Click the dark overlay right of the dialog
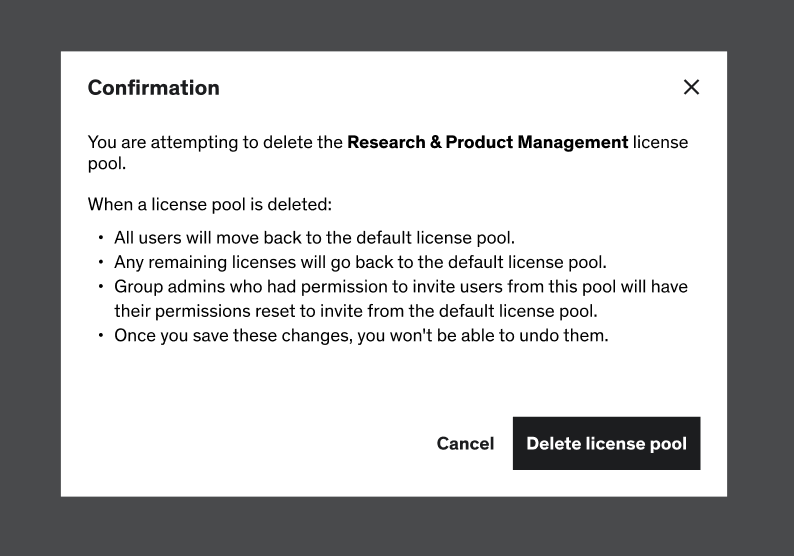The height and width of the screenshot is (556, 794). point(760,278)
